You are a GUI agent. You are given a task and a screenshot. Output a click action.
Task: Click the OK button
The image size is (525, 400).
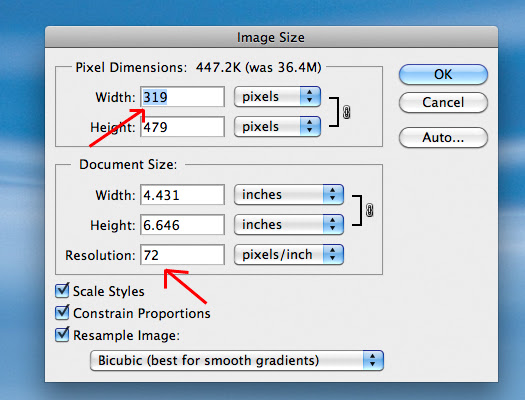pos(443,74)
